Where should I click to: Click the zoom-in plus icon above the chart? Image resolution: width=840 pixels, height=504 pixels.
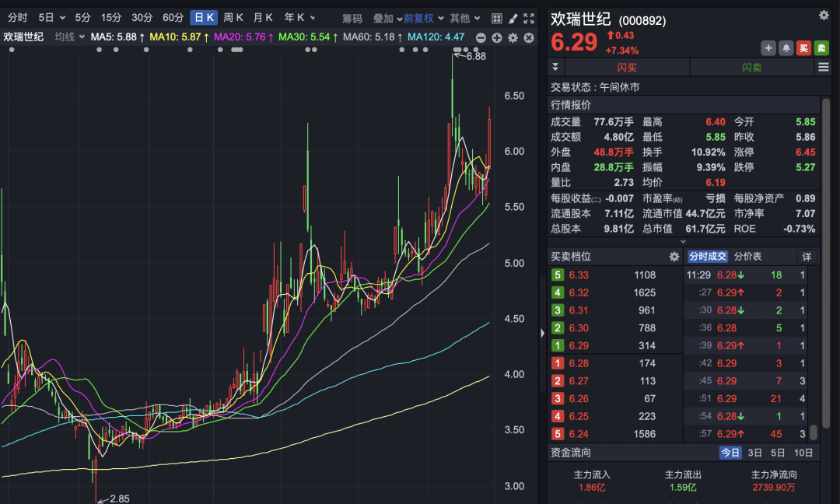496,37
